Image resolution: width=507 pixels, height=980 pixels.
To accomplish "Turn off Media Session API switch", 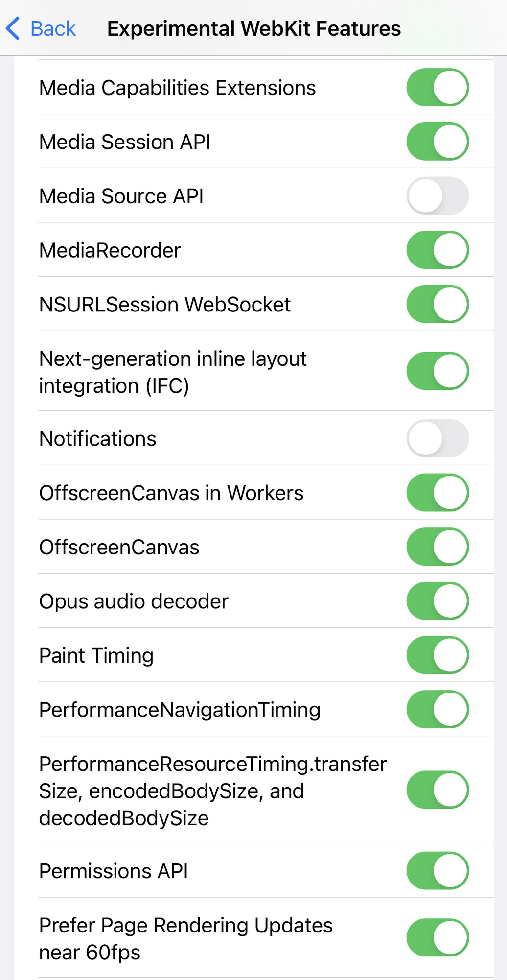I will click(438, 142).
